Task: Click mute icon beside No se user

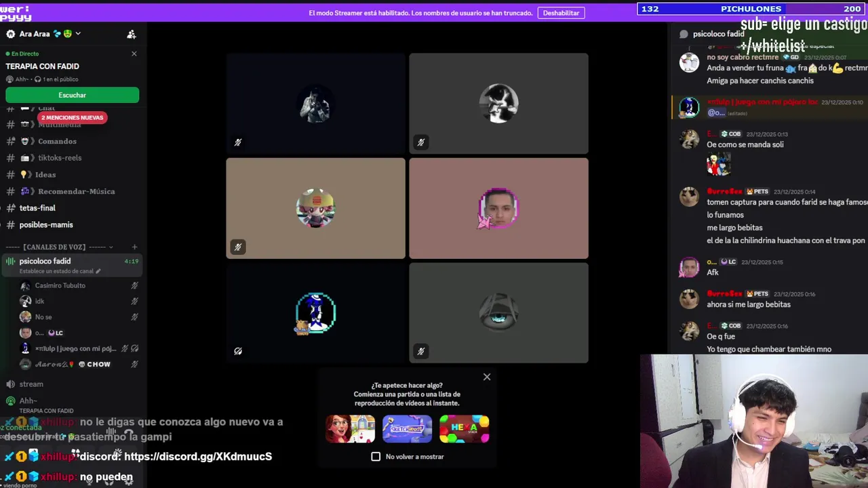Action: pyautogui.click(x=134, y=317)
